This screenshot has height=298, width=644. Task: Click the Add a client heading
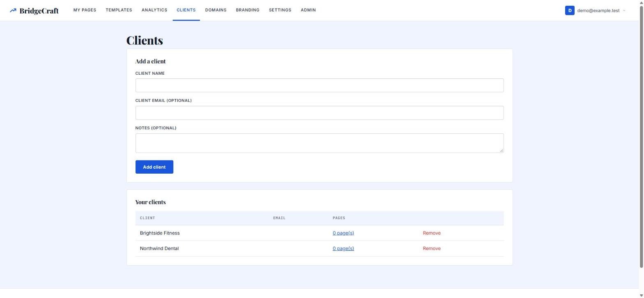[x=150, y=61]
